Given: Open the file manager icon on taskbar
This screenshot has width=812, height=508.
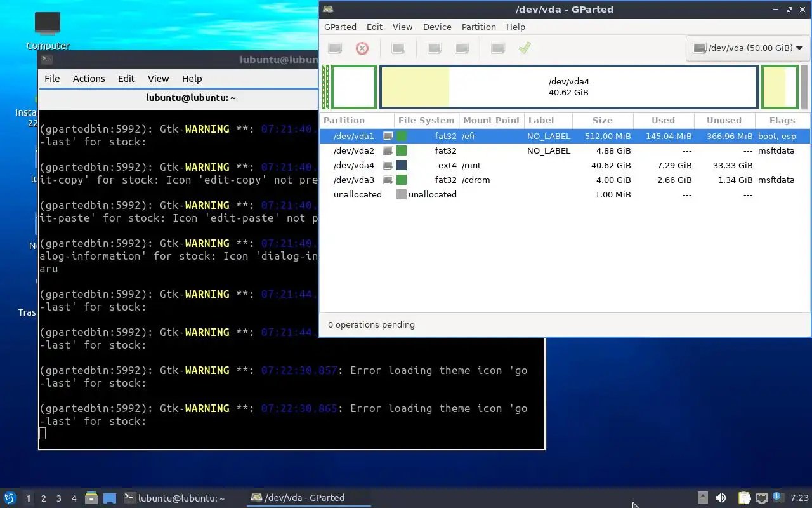Looking at the screenshot, I should (x=91, y=498).
